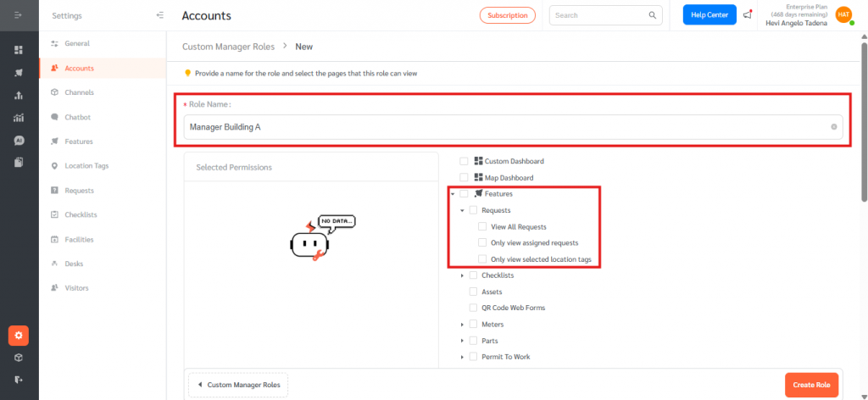Tick the Custom Dashboard checkbox
The height and width of the screenshot is (400, 868).
[464, 161]
